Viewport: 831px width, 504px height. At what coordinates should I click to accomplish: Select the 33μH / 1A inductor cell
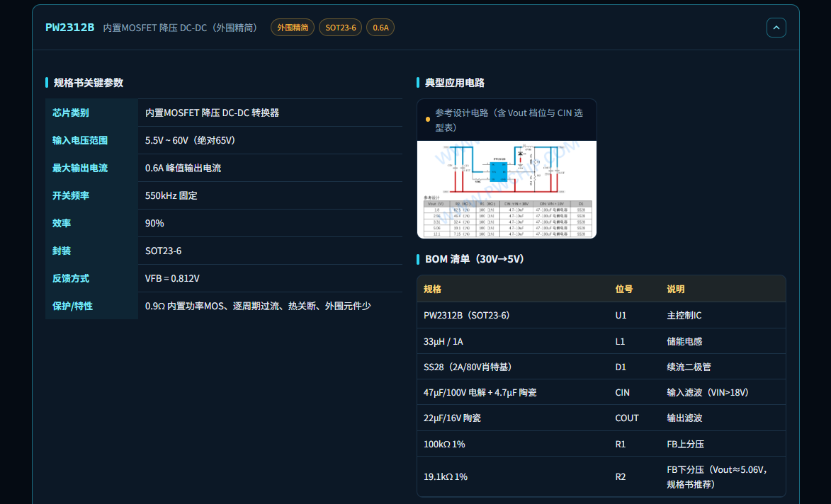pyautogui.click(x=443, y=341)
